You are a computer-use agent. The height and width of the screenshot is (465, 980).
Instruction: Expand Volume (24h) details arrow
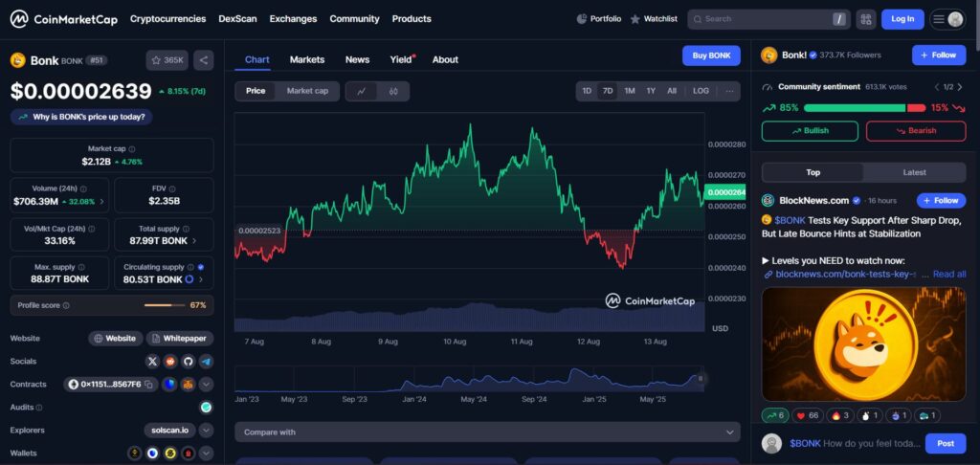(101, 202)
